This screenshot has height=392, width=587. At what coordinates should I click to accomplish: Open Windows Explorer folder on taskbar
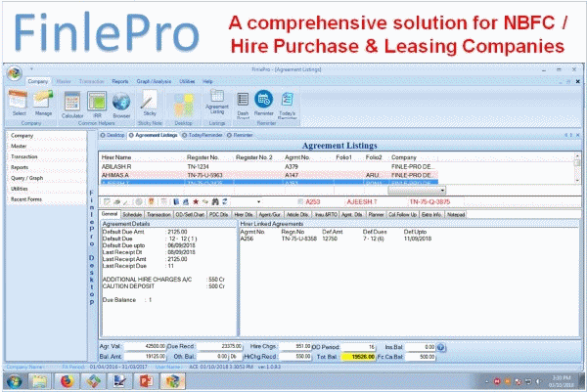pos(40,381)
